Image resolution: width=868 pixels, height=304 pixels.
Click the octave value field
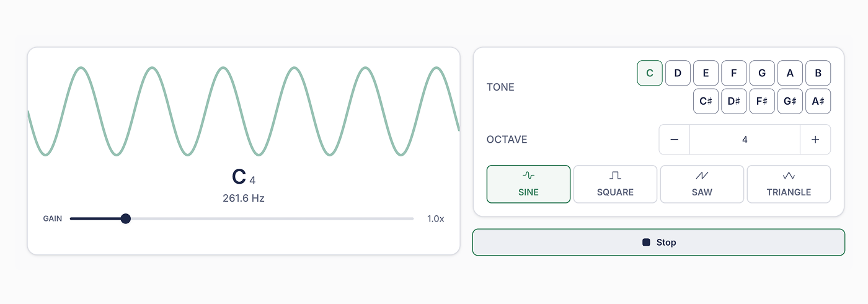click(745, 140)
